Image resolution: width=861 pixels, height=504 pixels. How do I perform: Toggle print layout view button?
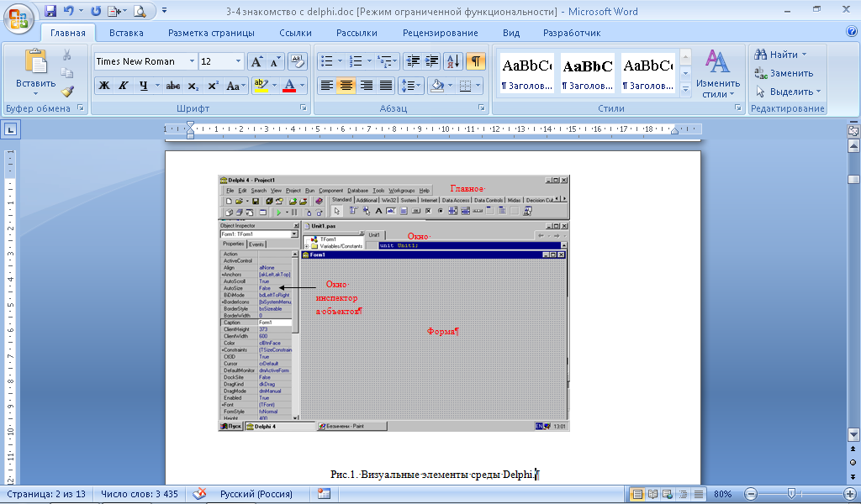(637, 494)
